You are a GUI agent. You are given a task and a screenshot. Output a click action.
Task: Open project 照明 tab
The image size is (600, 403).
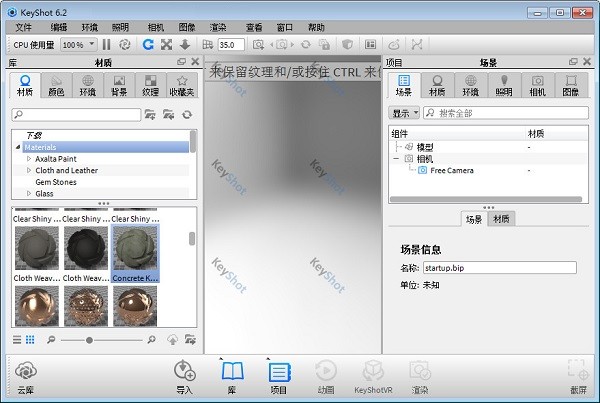504,85
